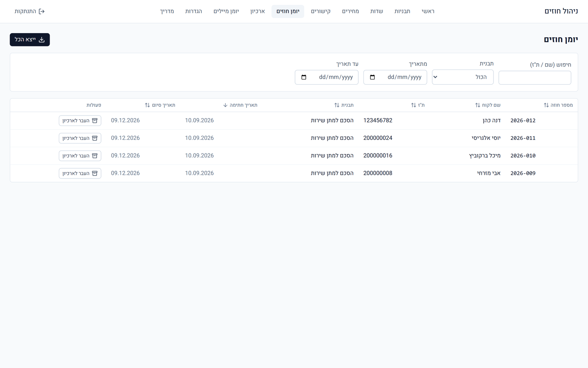
Task: Click the ניהול חוזים app title
Action: tap(561, 11)
